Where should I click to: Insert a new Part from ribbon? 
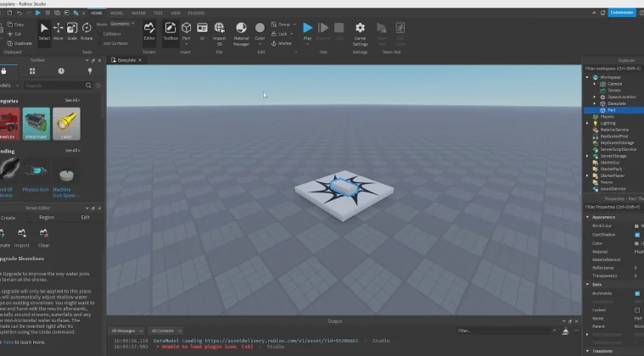tap(186, 31)
